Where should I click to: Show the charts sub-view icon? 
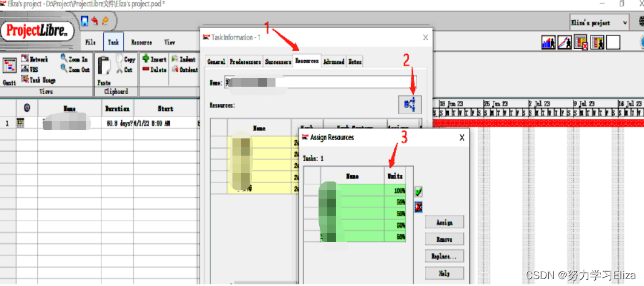click(x=565, y=42)
